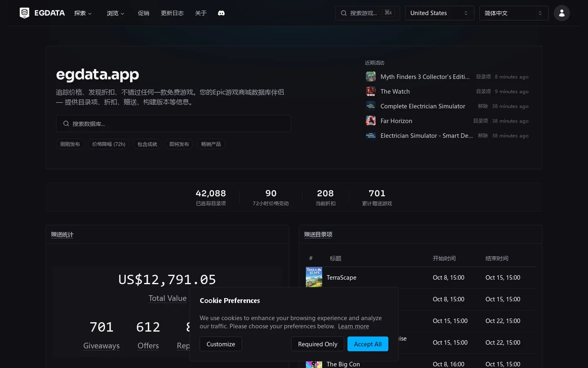Viewport: 588px width, 368px height.
Task: Select the 刚刚发布 filter chip
Action: coord(70,144)
